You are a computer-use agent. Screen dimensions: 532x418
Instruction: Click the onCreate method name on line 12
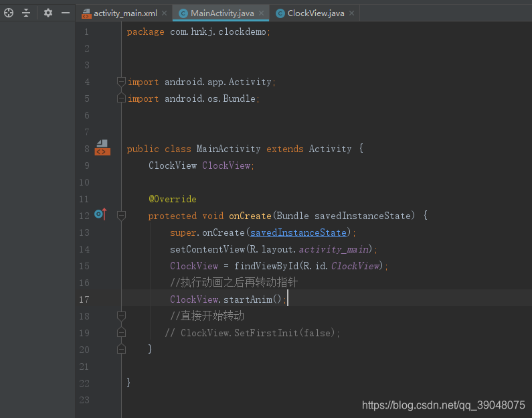(x=250, y=216)
